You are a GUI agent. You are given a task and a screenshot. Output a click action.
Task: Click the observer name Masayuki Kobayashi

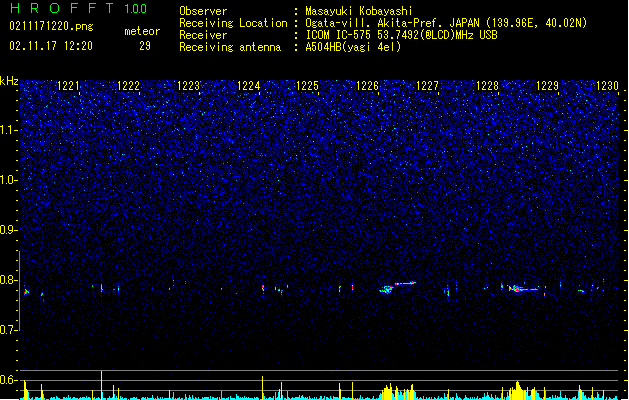click(359, 11)
